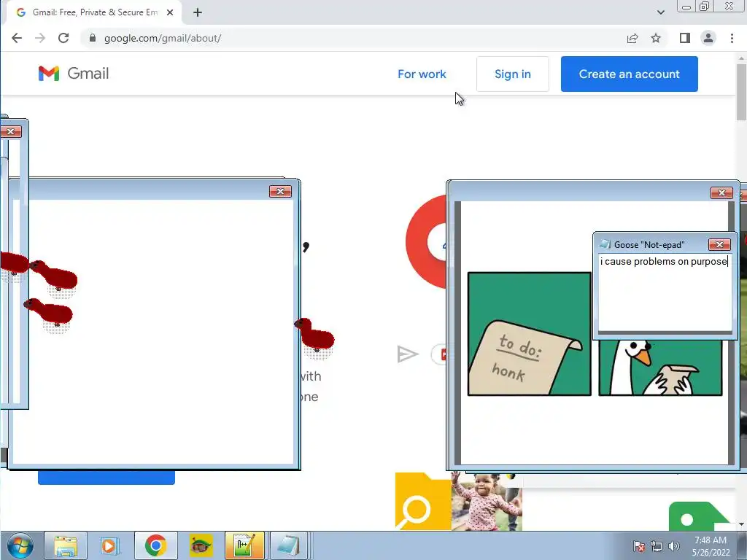Close the Goose Not-epad window
Screen dimensions: 747x560
(x=719, y=245)
